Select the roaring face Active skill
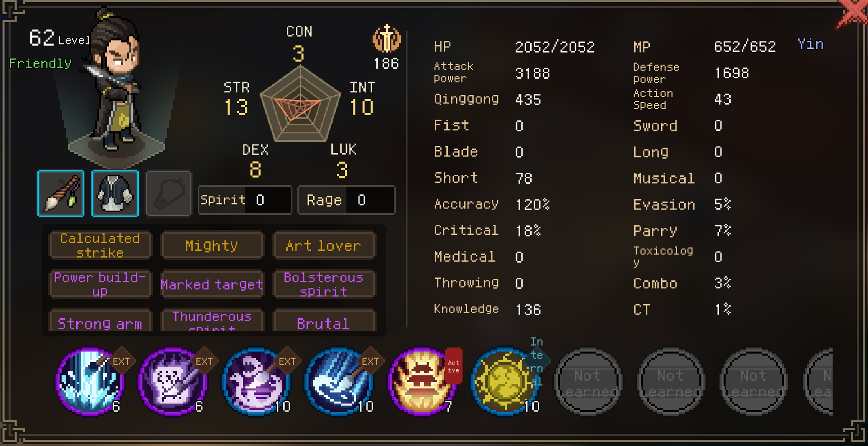868x446 pixels. tap(422, 381)
